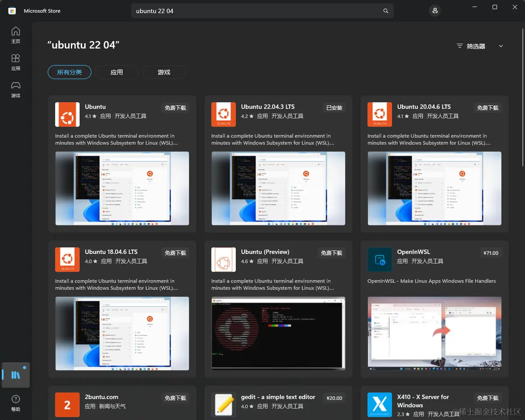Click the 2buntu.com app icon

pos(67,405)
